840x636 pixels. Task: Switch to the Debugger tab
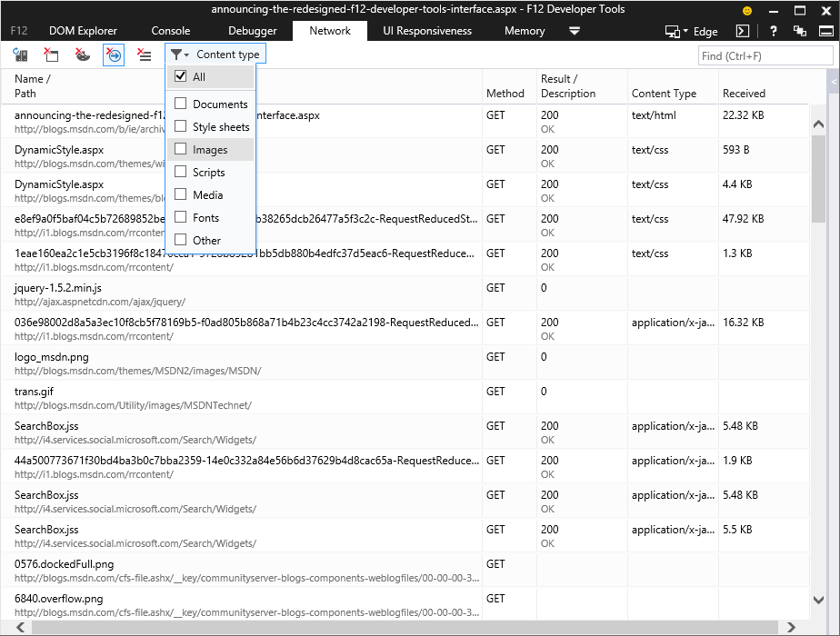253,31
